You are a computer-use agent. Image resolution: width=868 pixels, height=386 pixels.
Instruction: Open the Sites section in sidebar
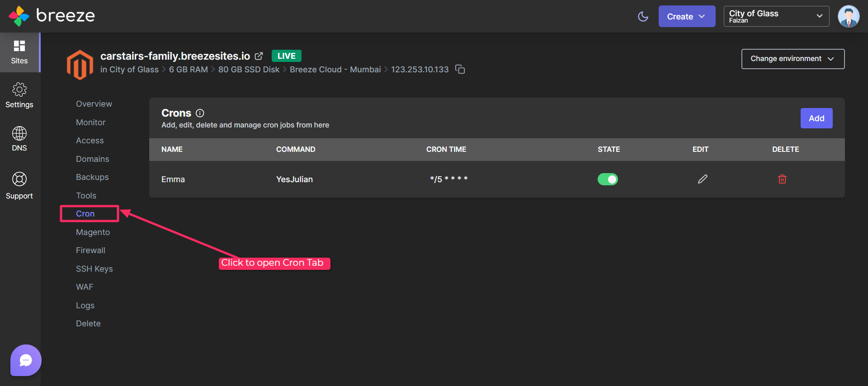(x=19, y=52)
